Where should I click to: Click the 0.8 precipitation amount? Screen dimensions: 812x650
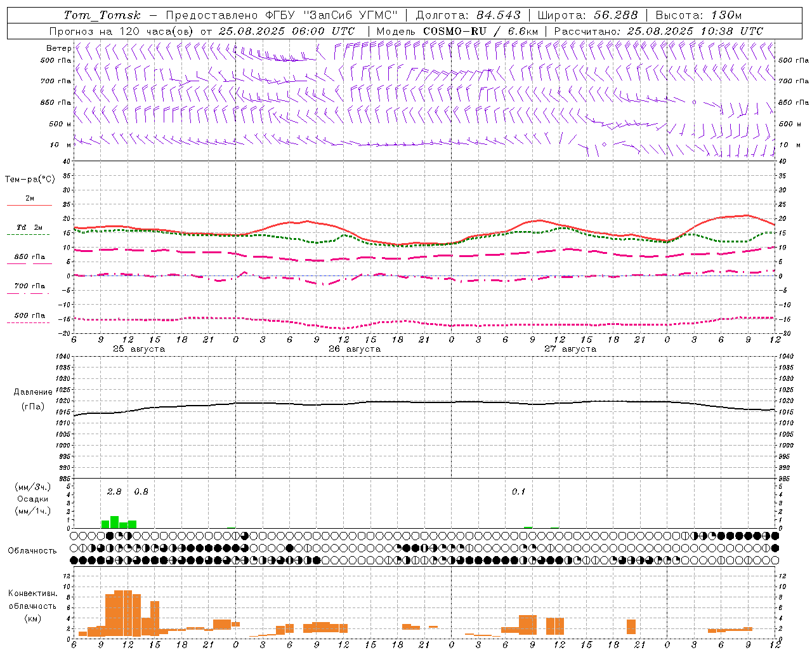141,491
